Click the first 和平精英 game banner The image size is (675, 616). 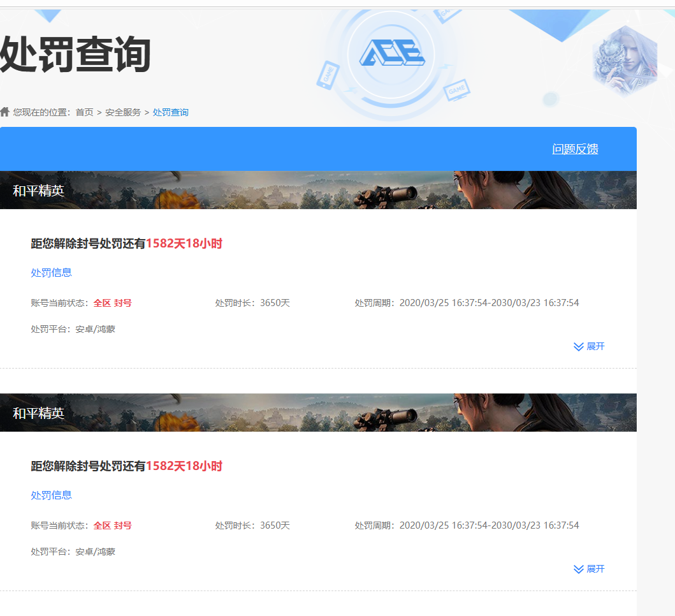point(318,190)
